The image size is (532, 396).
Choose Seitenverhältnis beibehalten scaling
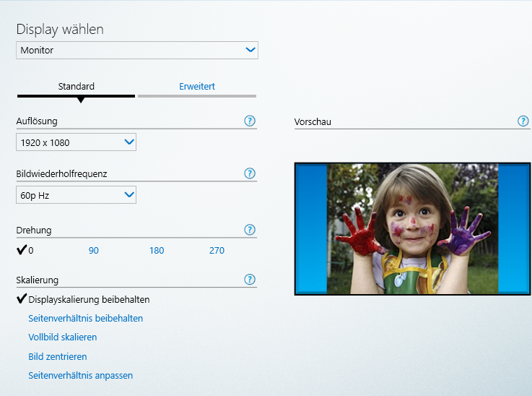[x=85, y=319]
